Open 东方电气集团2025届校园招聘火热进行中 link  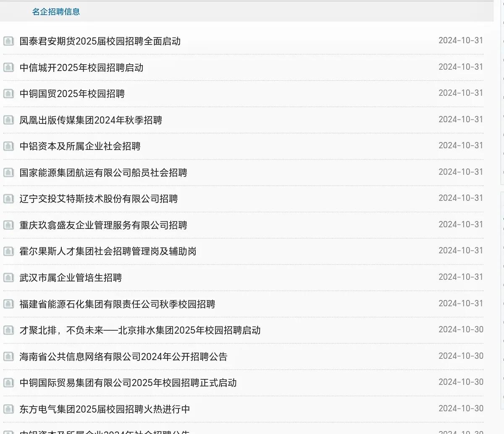(x=105, y=409)
